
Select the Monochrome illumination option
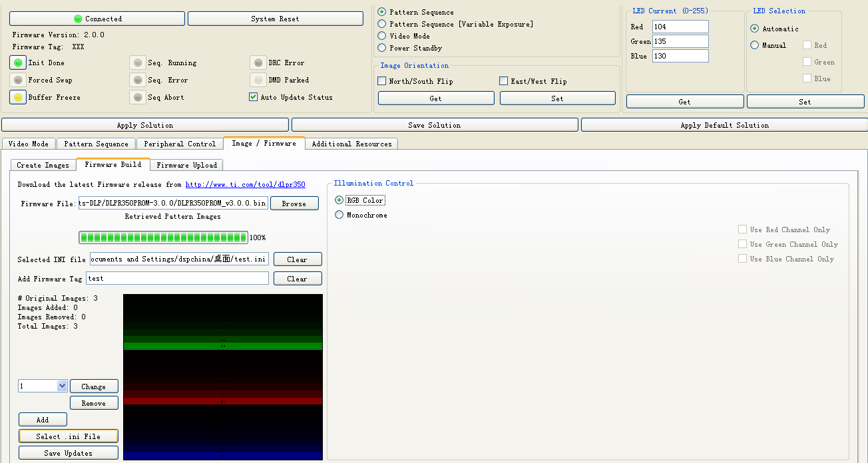point(339,215)
